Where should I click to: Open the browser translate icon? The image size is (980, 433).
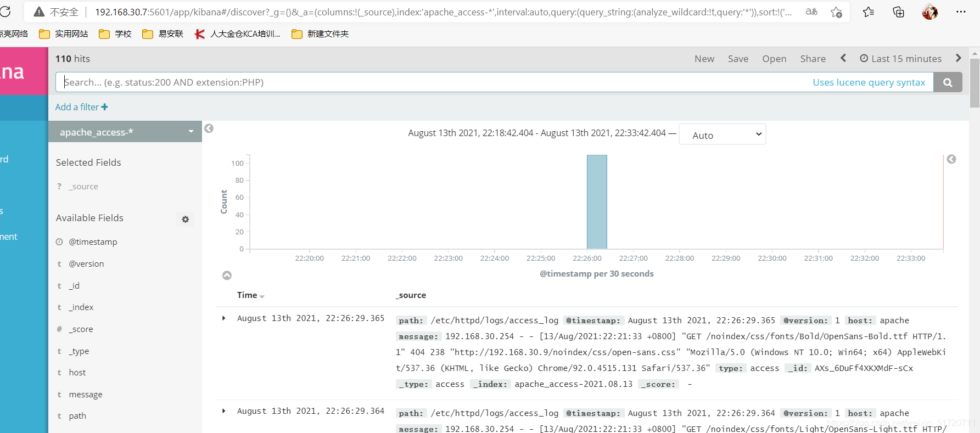pyautogui.click(x=811, y=12)
